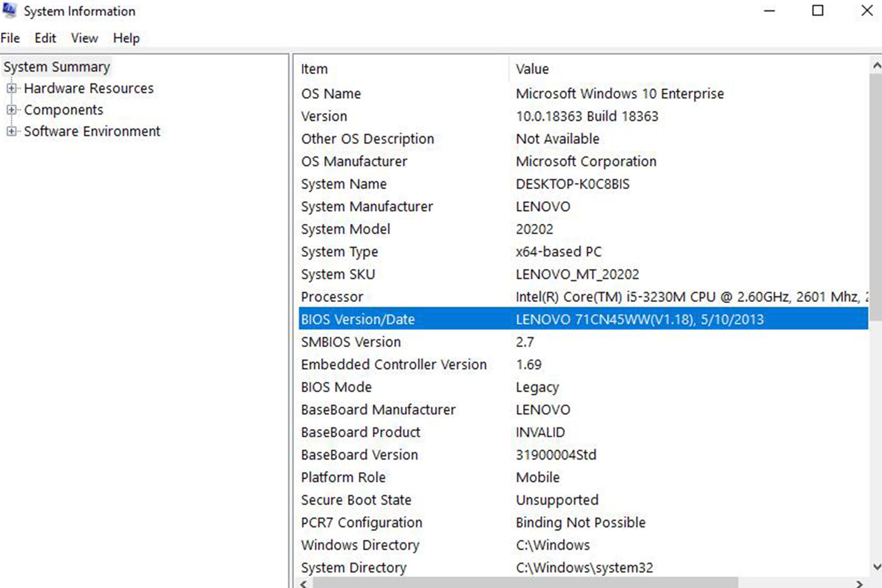Open the Help menu
The width and height of the screenshot is (882, 588).
pos(126,38)
